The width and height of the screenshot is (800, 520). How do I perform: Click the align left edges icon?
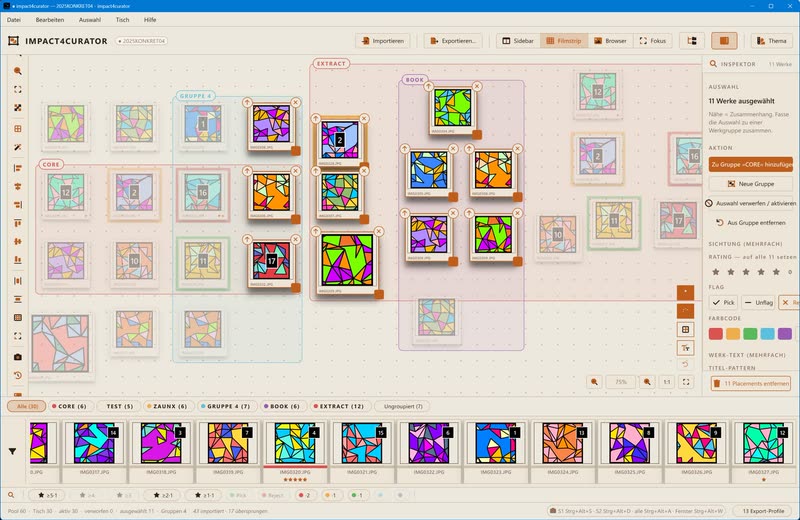tap(17, 168)
